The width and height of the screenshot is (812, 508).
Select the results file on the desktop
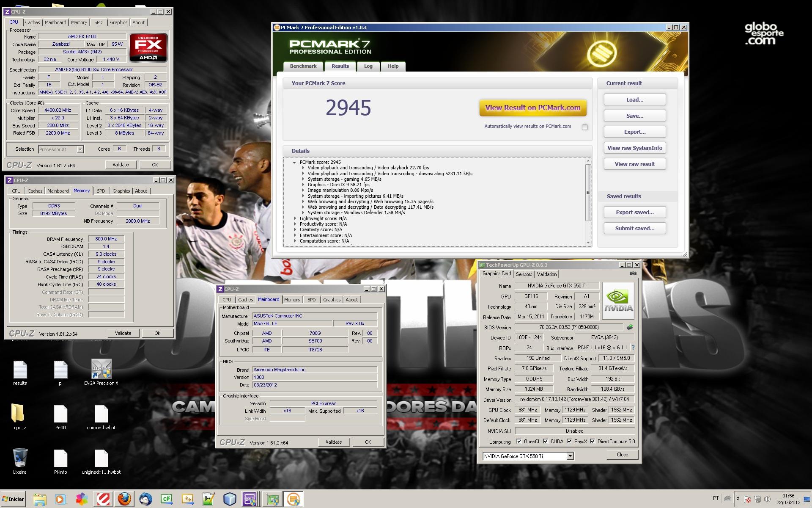click(20, 373)
